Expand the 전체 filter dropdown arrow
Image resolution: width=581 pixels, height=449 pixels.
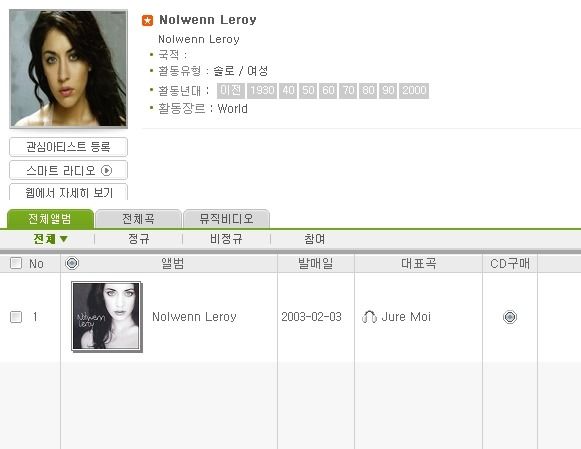64,239
